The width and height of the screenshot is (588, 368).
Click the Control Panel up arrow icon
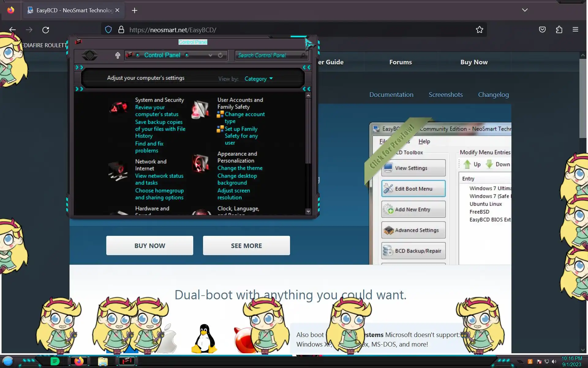[x=118, y=55]
